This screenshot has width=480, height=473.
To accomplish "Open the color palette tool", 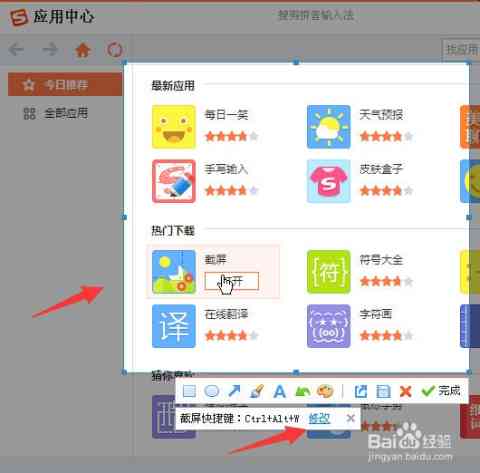I will point(325,391).
